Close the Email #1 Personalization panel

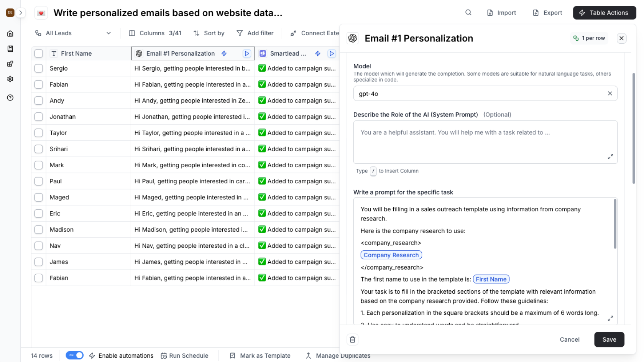coord(621,38)
